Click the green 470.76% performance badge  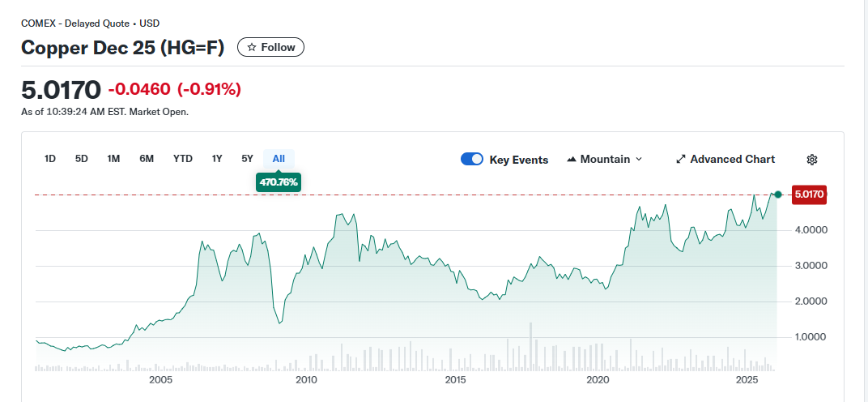coord(279,183)
